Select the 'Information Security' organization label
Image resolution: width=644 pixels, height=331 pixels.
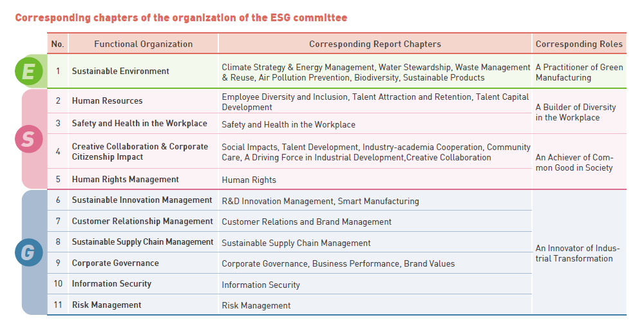111,284
